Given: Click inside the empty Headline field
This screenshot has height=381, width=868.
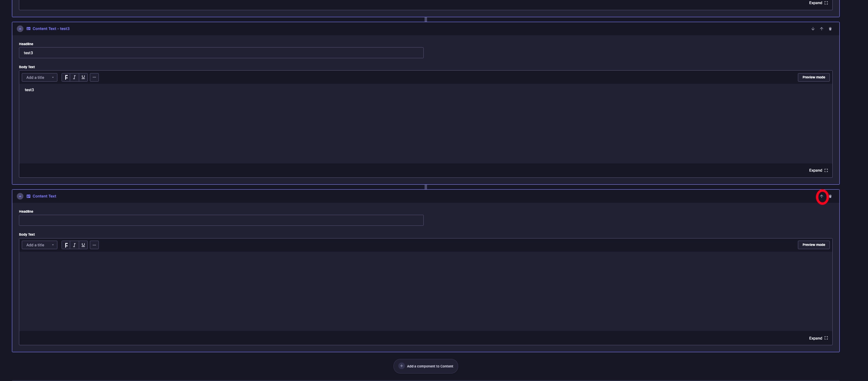Looking at the screenshot, I should tap(221, 220).
